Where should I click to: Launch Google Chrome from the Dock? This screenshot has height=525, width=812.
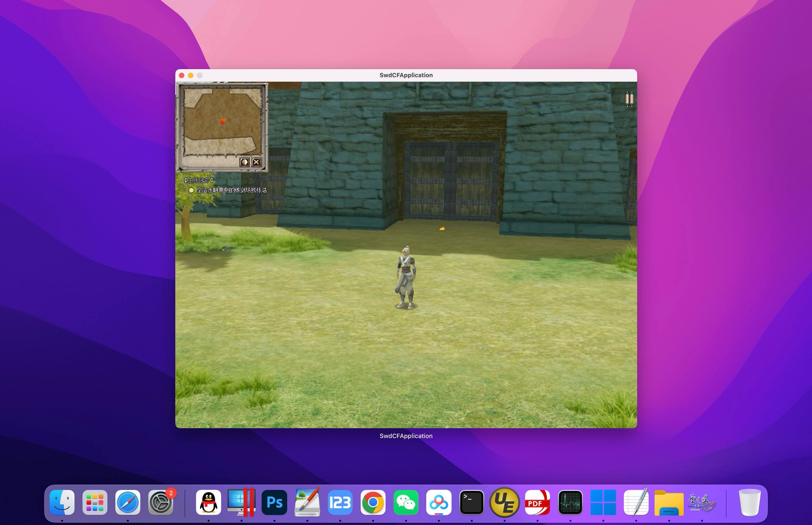[x=373, y=502]
